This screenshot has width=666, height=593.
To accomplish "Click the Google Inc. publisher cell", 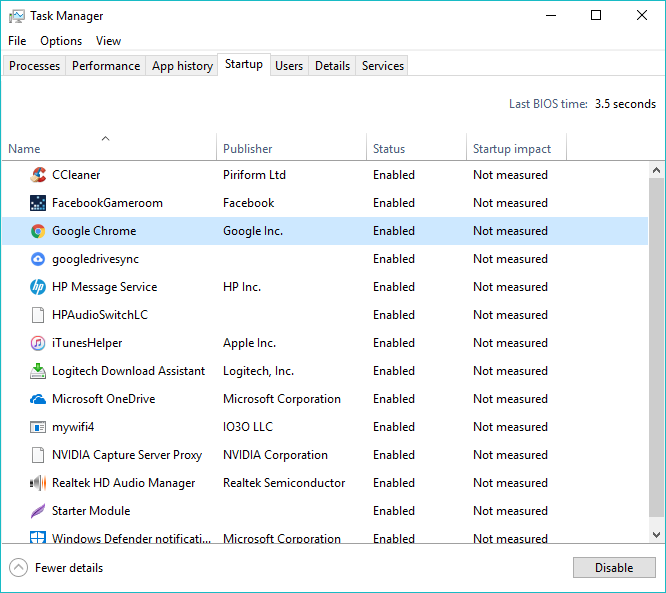I will tap(253, 231).
